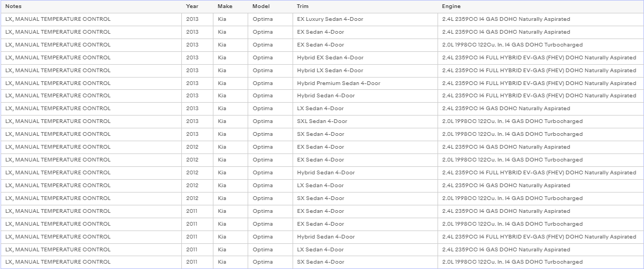Click the 2013 Hybrid Sedan 4-Door trim cell
This screenshot has width=644, height=269.
(x=365, y=96)
